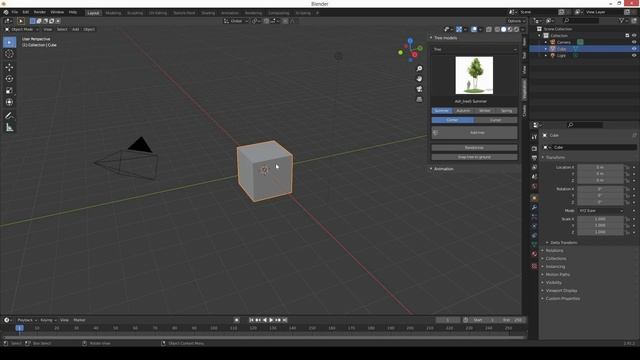This screenshot has height=360, width=640.
Task: Select the Select Box tool in toolbar
Action: pyautogui.click(x=9, y=42)
